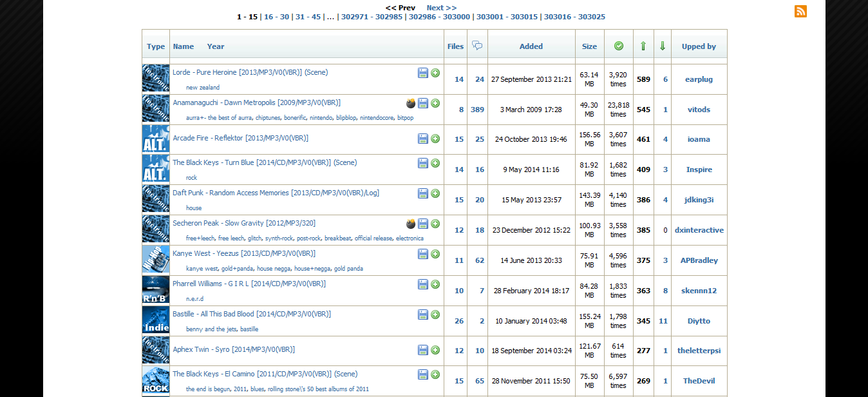Open the Aphex Twin - Syro torrent title link
868x397 pixels.
[234, 349]
